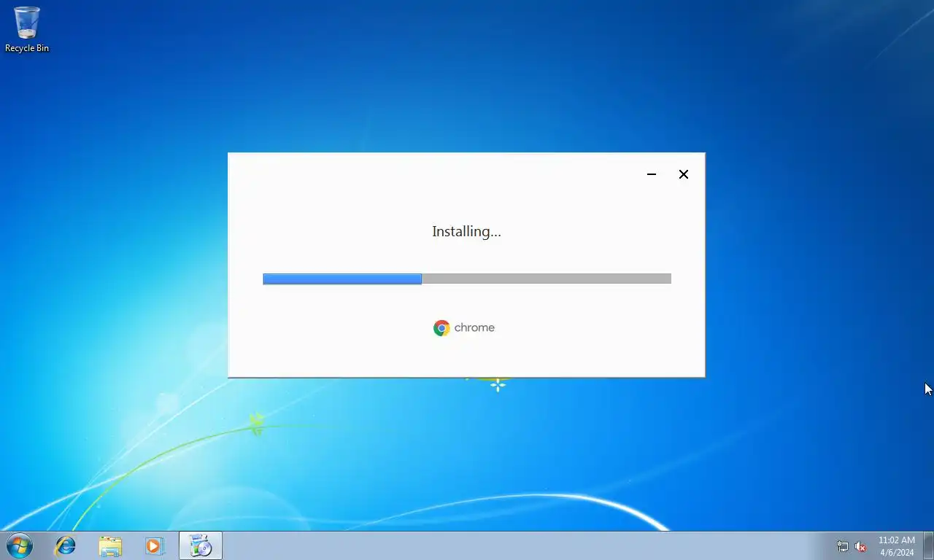Viewport: 934px width, 560px height.
Task: Click the installation progress bar
Action: (x=467, y=279)
